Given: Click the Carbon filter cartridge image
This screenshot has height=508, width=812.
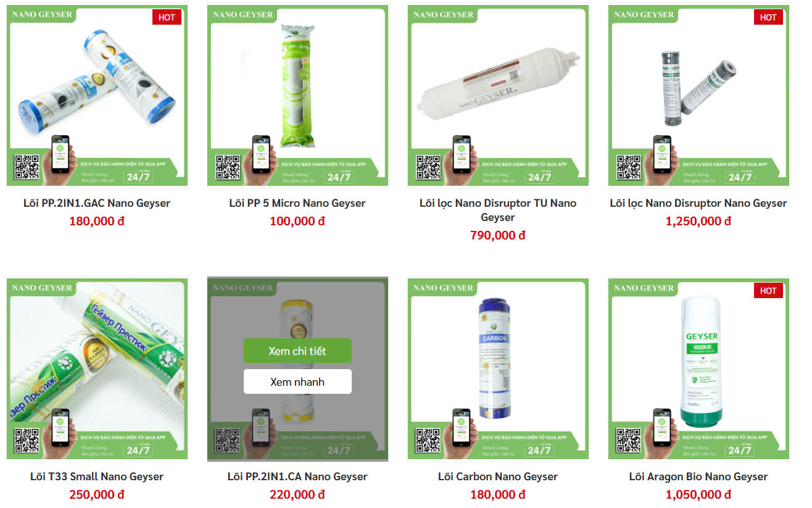Looking at the screenshot, I should click(494, 358).
